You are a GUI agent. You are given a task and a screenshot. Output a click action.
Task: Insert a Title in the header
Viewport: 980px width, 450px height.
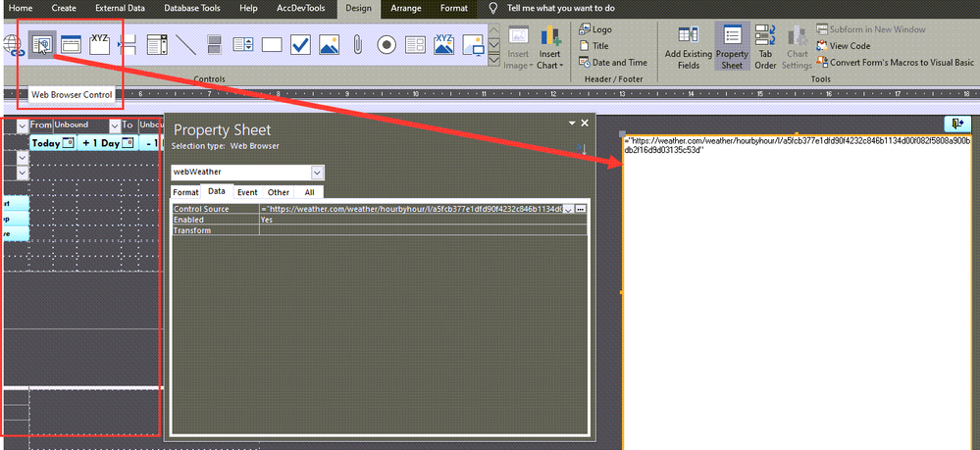[x=593, y=46]
